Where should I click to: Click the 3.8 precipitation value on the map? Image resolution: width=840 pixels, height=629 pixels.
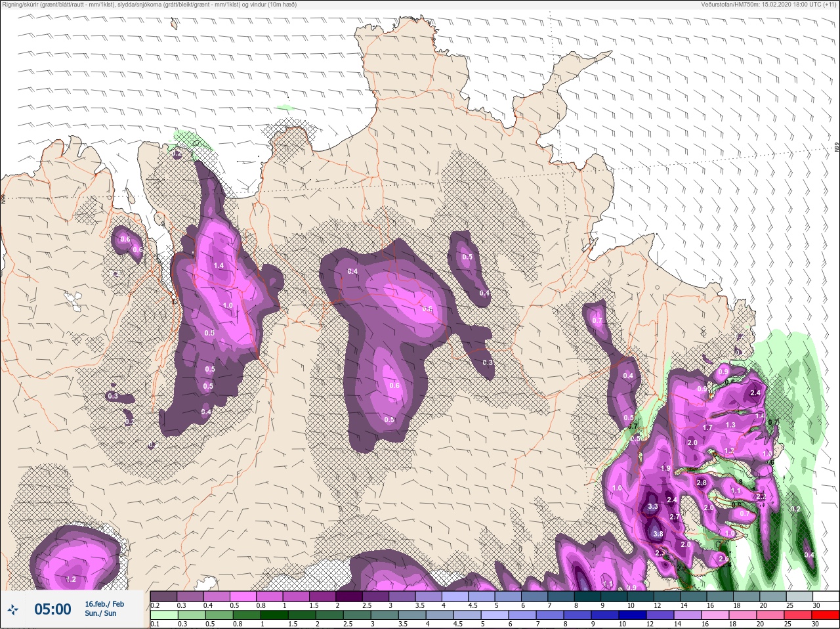(x=658, y=534)
